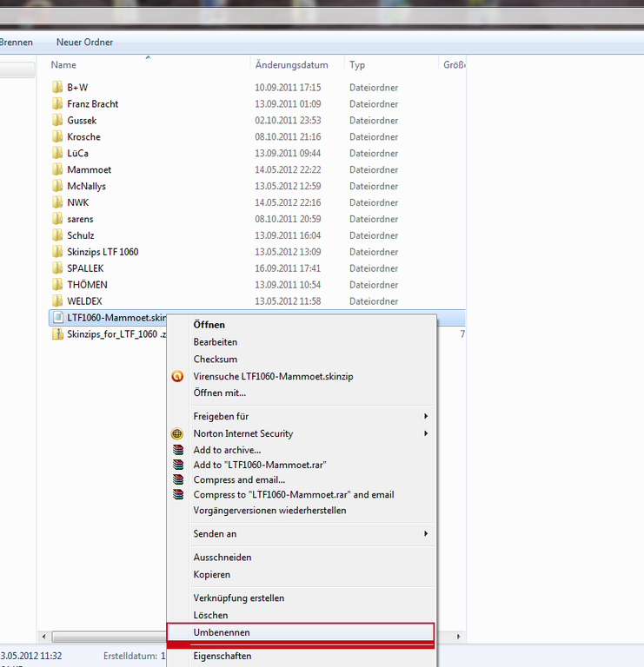Sort by the Änderungsdatum column header
Screen dimensions: 644x667
[x=291, y=64]
